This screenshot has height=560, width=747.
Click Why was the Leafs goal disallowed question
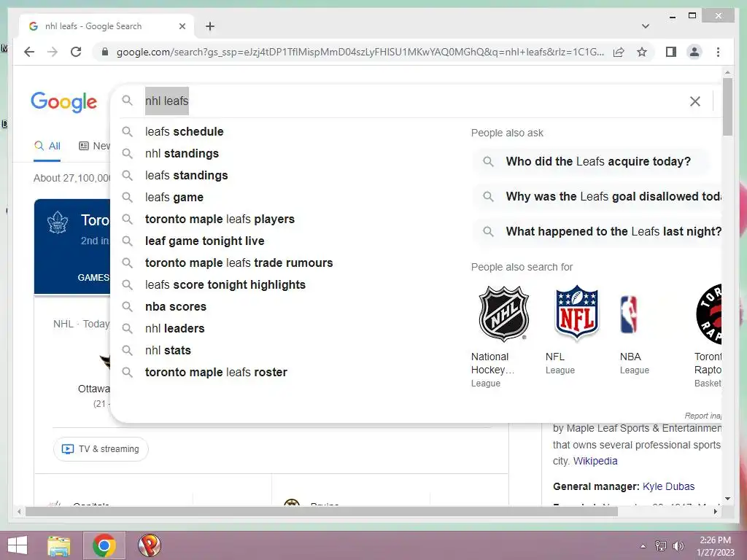coord(598,196)
